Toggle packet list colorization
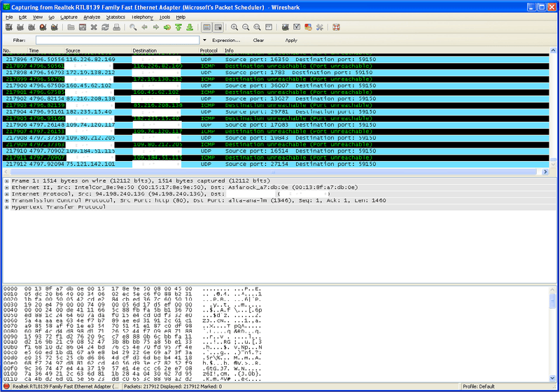 [x=207, y=27]
